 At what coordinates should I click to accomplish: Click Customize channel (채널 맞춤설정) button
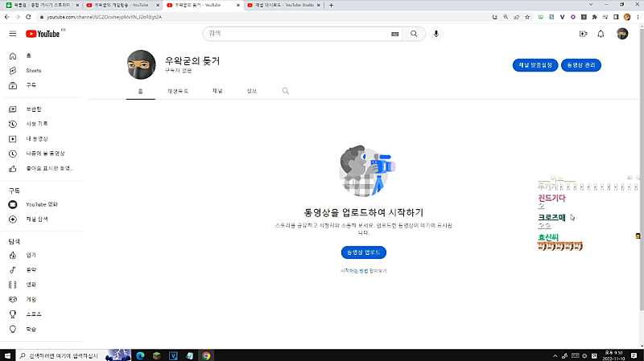535,65
